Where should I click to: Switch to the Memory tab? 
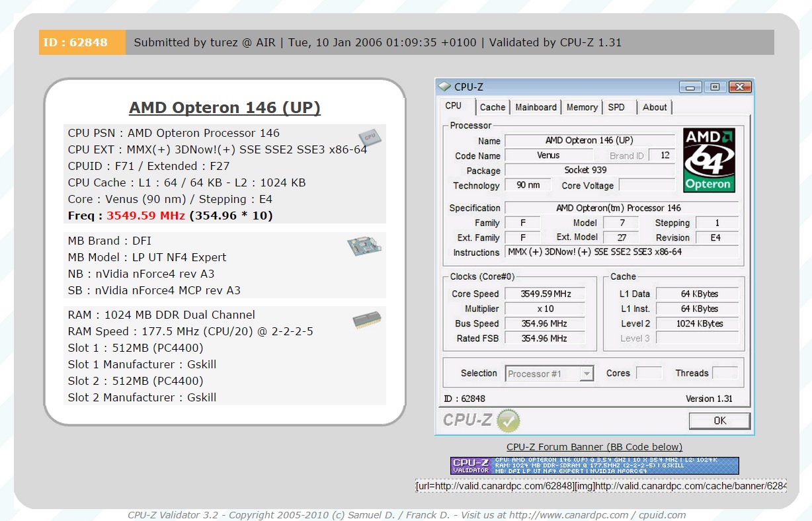[x=582, y=107]
